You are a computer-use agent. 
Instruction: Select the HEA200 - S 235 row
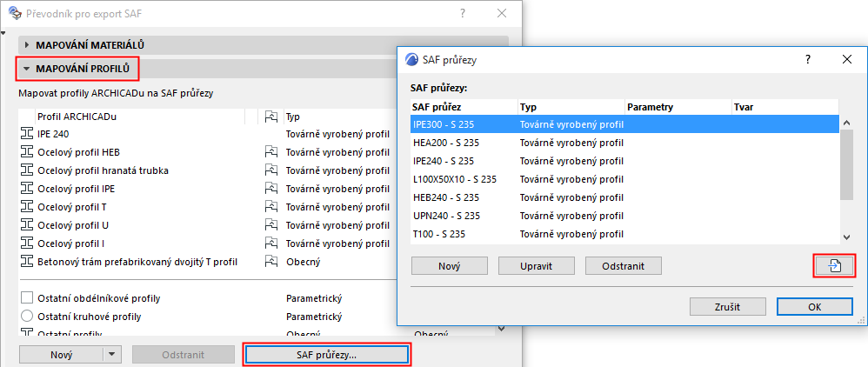624,143
